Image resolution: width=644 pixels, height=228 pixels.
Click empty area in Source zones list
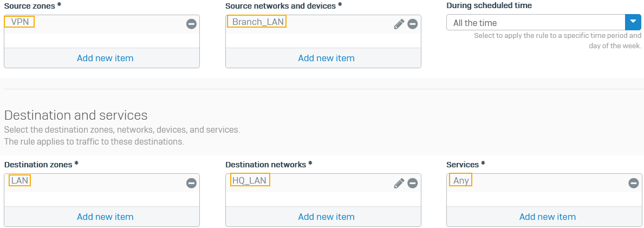point(101,40)
